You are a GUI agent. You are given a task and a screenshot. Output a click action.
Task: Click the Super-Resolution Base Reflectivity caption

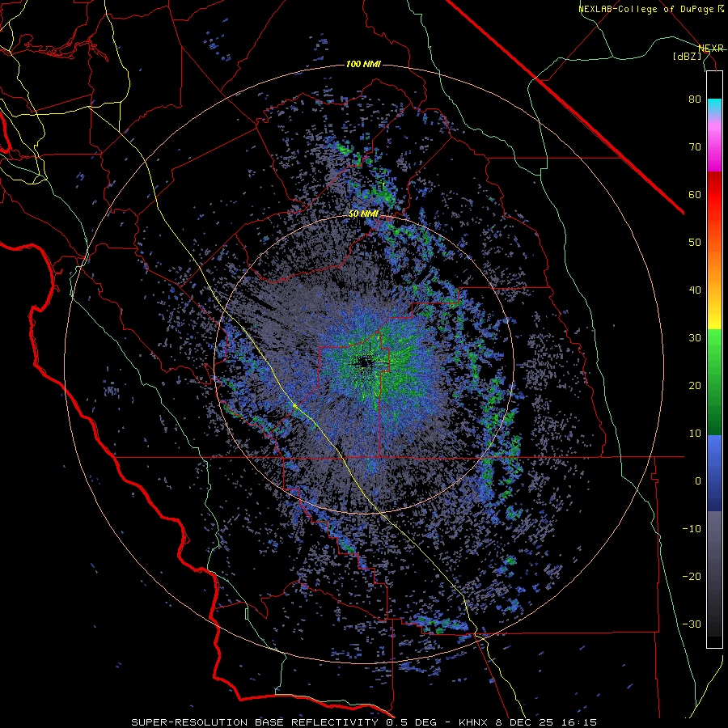[364, 722]
